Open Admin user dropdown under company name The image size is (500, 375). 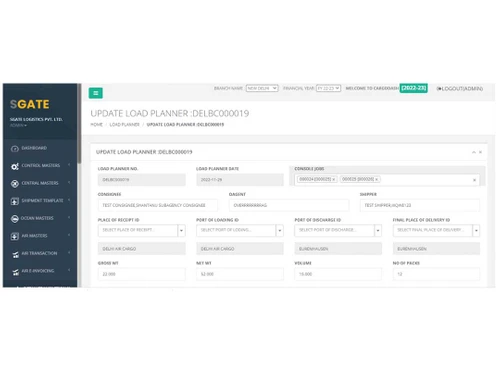(18, 125)
